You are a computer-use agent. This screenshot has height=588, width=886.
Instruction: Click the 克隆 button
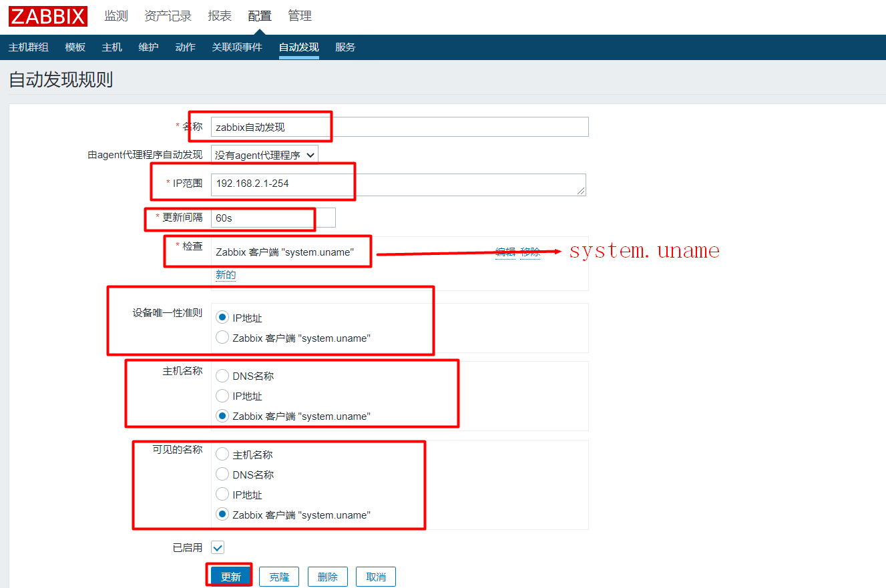click(279, 577)
